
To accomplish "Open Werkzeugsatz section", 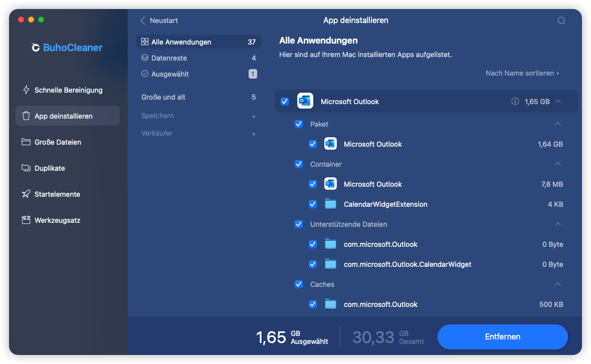I will click(x=68, y=220).
